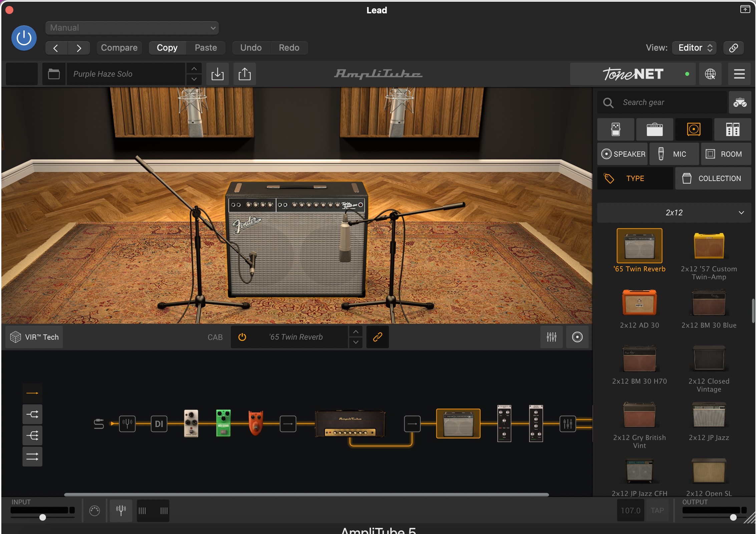Viewport: 756px width, 534px height.
Task: Open the hamburger main menu
Action: pos(739,74)
